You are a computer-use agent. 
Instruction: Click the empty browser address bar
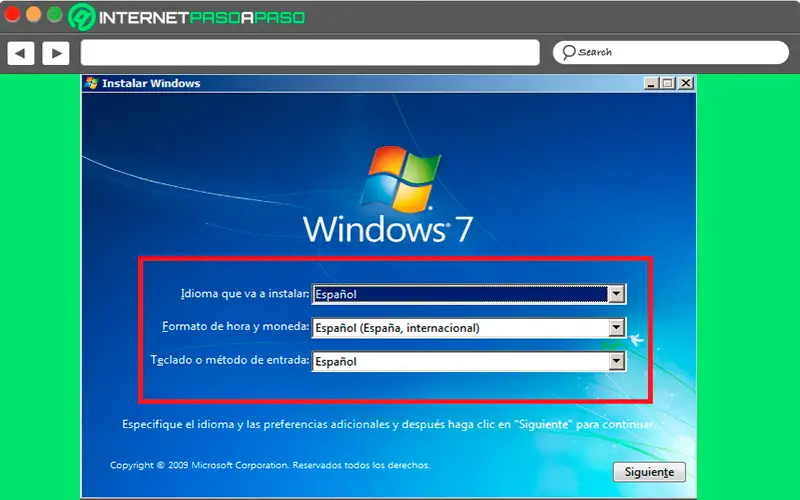click(x=310, y=53)
